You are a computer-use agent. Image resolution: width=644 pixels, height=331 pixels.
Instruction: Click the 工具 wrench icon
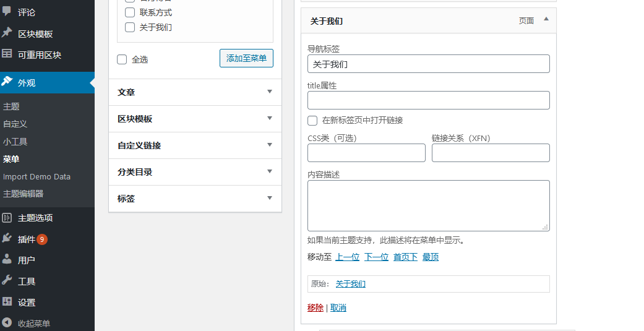tap(7, 280)
